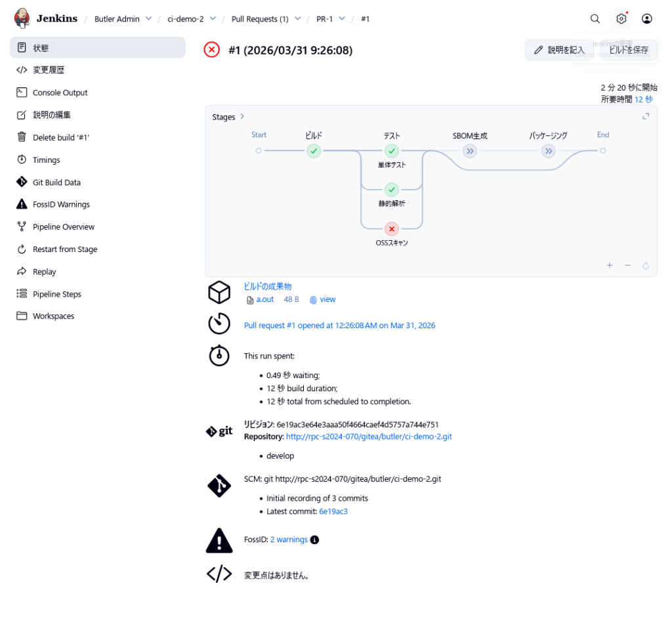This screenshot has height=619, width=672.
Task: Open Jenkins management gear icon
Action: (621, 19)
